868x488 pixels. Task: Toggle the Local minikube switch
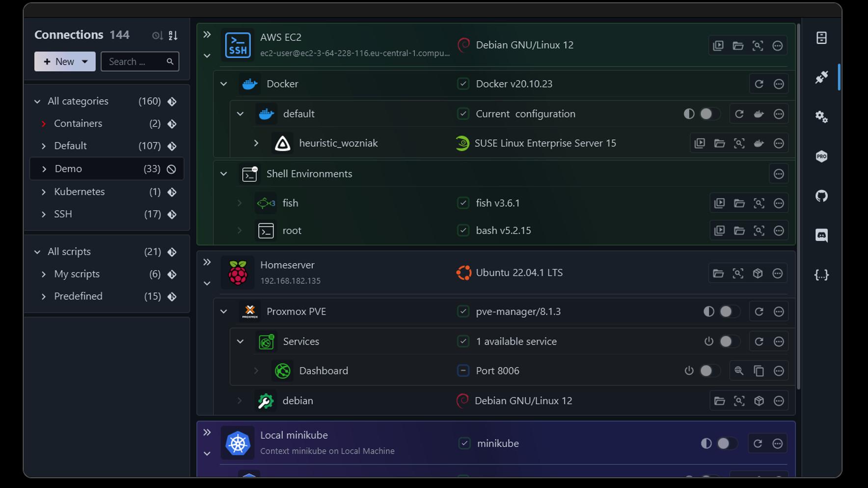(727, 443)
